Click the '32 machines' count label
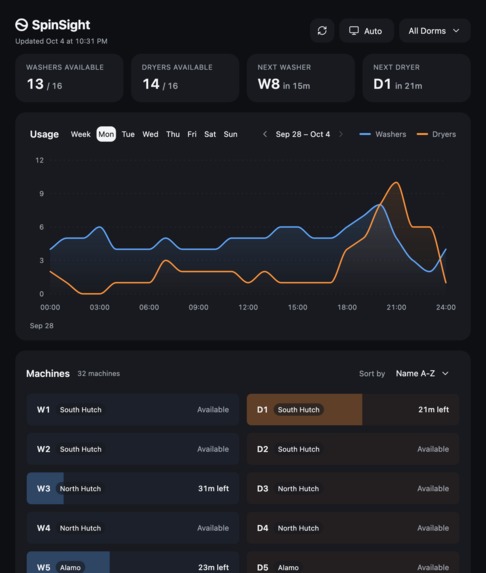The image size is (486, 573). [99, 373]
